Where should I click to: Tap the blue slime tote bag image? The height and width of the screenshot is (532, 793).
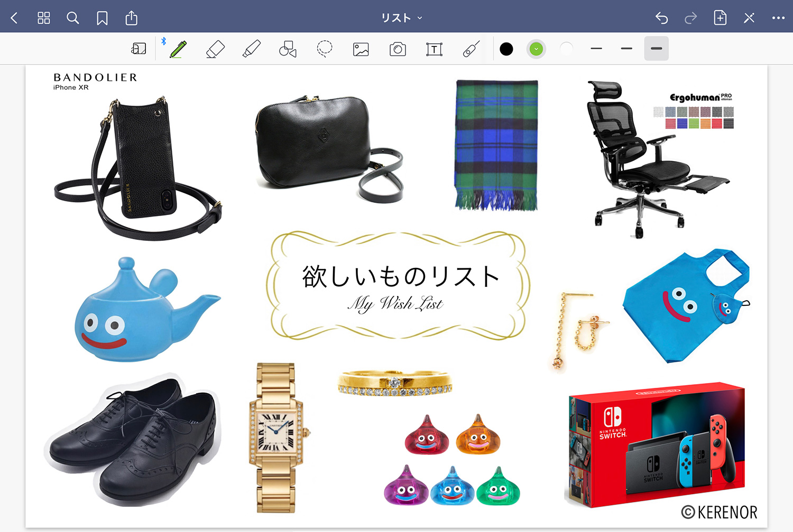pos(686,306)
